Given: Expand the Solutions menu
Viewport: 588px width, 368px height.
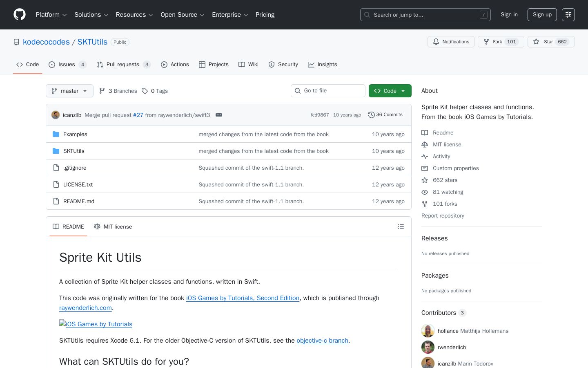Looking at the screenshot, I should (x=91, y=15).
